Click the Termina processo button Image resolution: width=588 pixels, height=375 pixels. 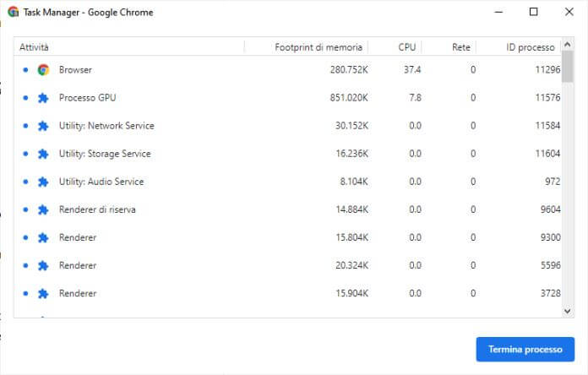tap(525, 349)
